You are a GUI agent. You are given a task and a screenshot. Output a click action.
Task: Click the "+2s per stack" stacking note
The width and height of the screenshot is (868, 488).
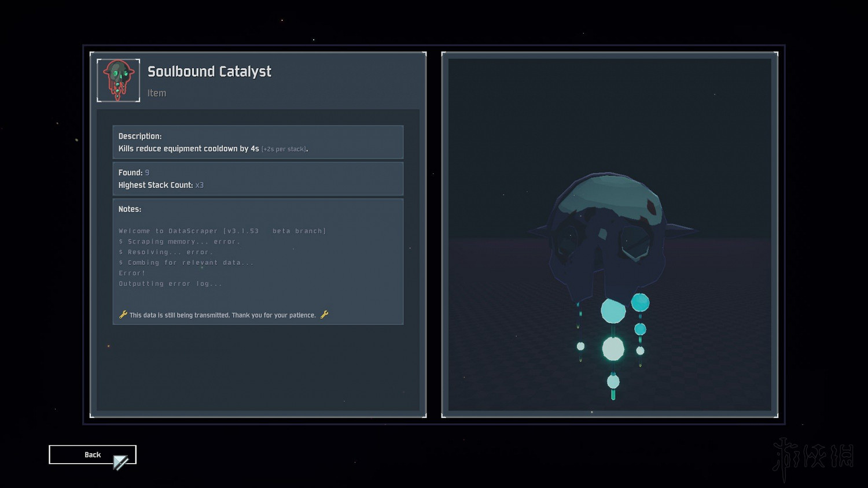click(x=284, y=149)
